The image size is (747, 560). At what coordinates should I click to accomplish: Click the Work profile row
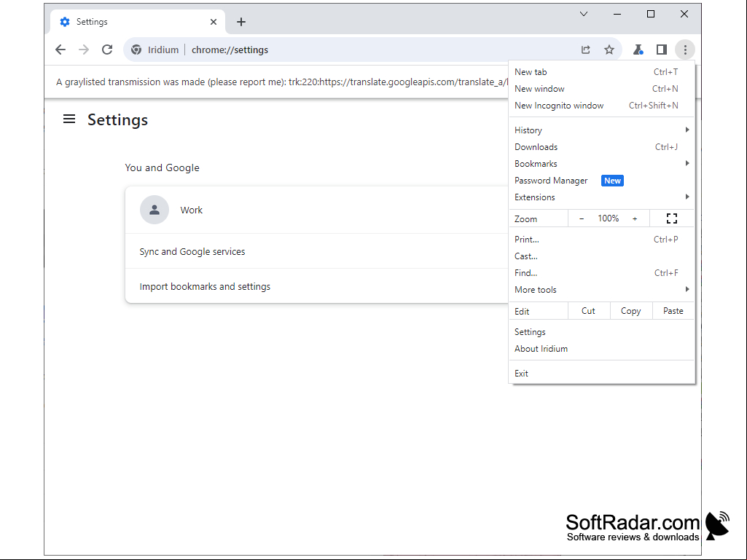[317, 210]
